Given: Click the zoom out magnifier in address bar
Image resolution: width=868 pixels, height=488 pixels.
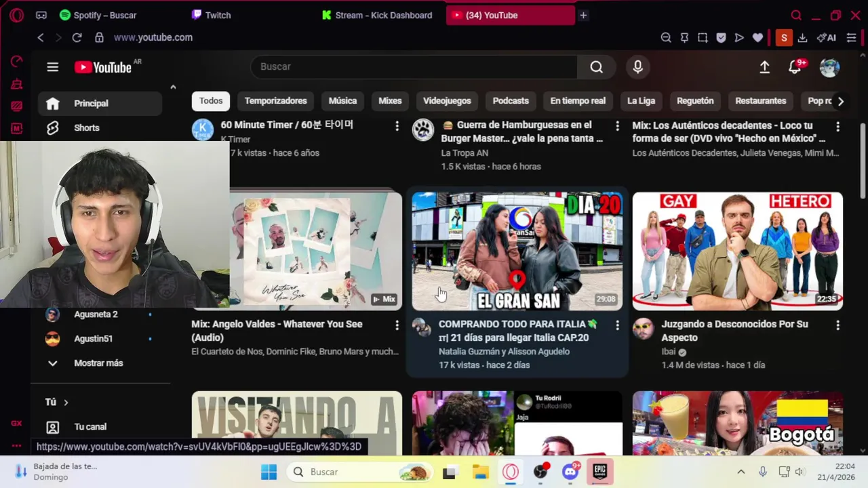Looking at the screenshot, I should [666, 38].
